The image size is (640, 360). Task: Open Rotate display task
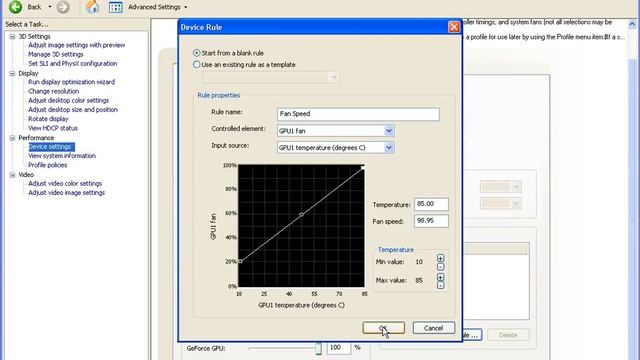pos(48,119)
